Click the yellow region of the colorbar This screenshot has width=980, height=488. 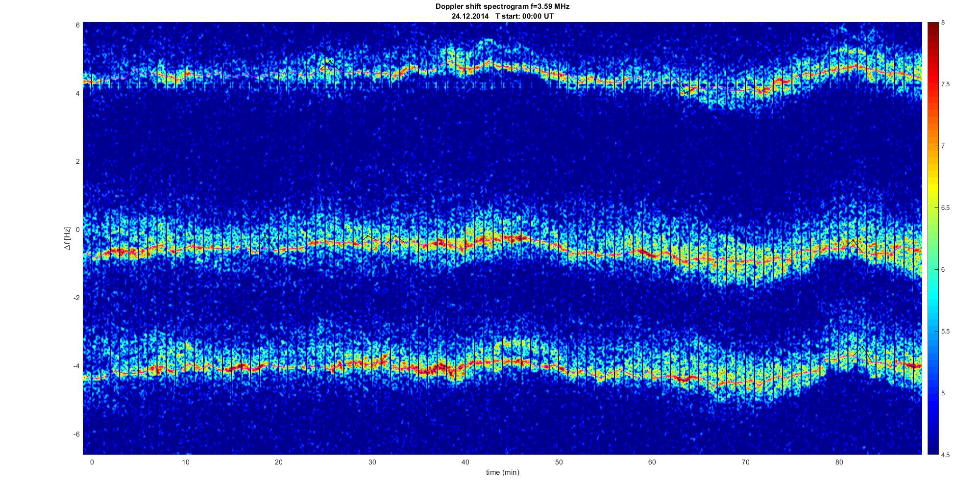pyautogui.click(x=932, y=189)
